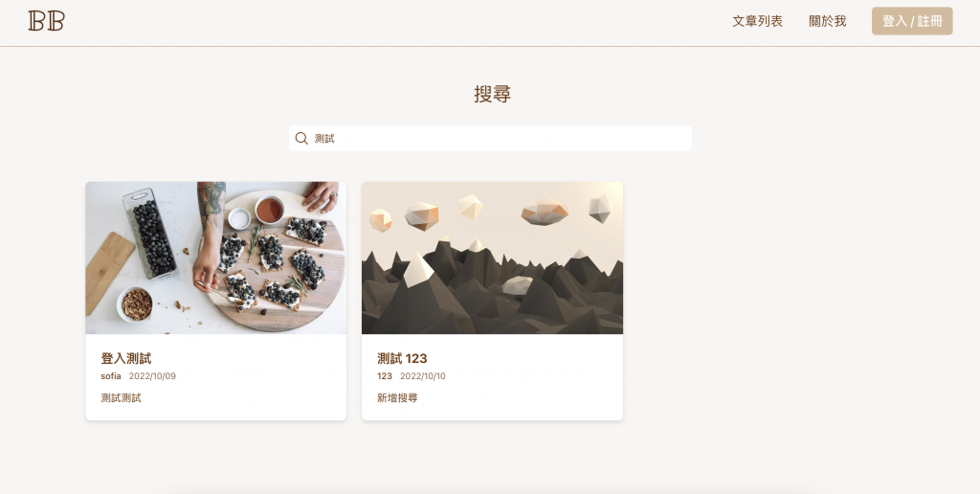Click author 123 under 測試 123
Viewport: 980px width, 494px height.
385,376
